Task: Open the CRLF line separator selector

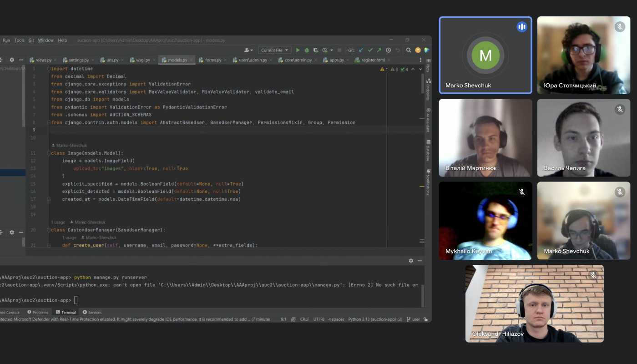Action: [x=304, y=319]
